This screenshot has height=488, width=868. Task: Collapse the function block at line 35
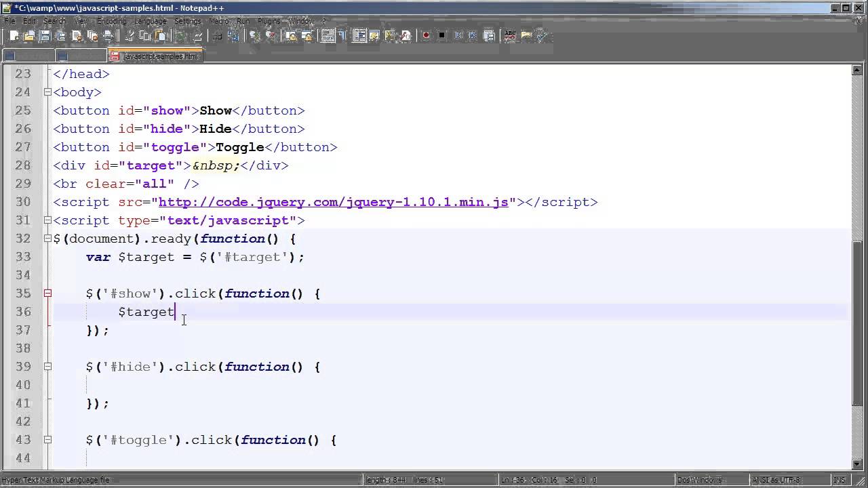point(47,293)
